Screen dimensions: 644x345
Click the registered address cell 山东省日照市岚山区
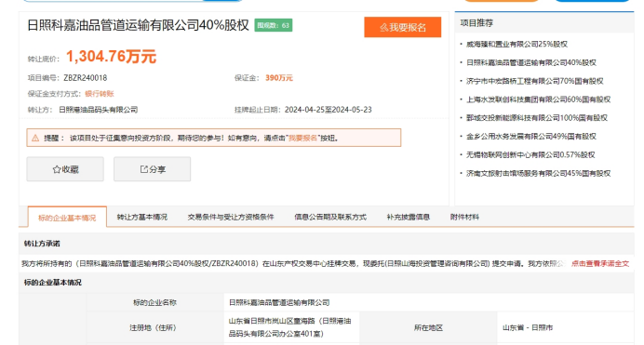pos(290,327)
